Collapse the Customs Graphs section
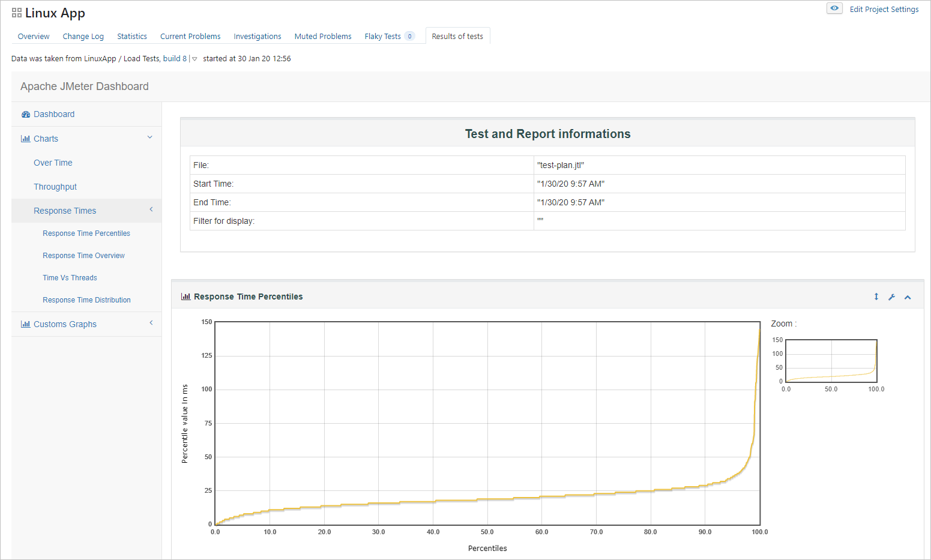 point(151,323)
